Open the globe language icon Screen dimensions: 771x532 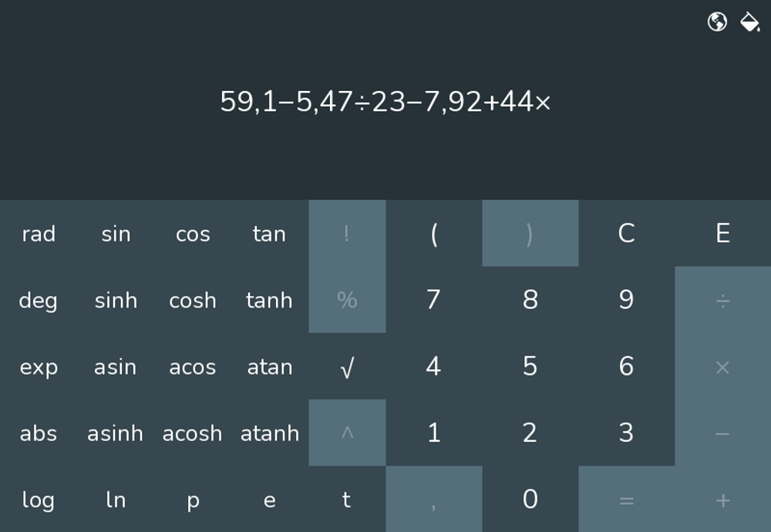(717, 22)
